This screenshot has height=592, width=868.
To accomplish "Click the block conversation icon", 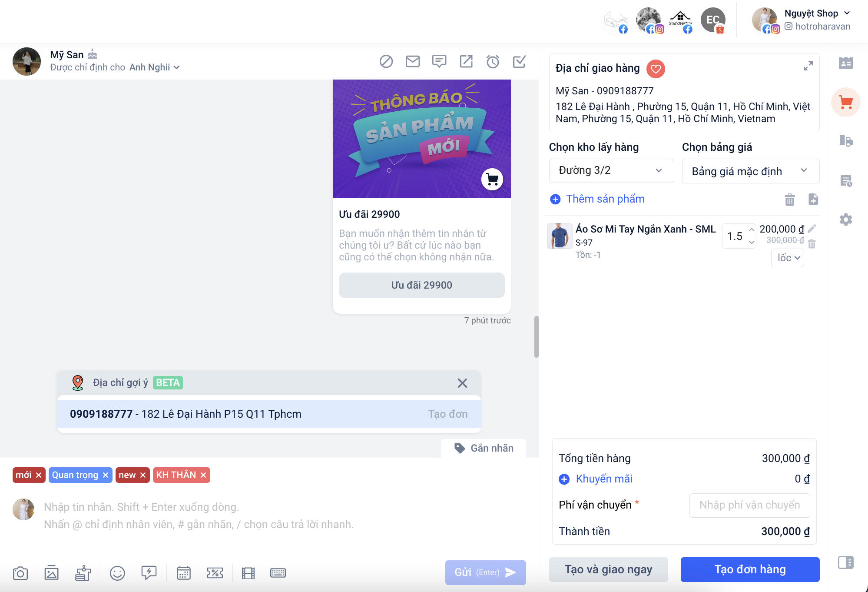I will coord(386,62).
